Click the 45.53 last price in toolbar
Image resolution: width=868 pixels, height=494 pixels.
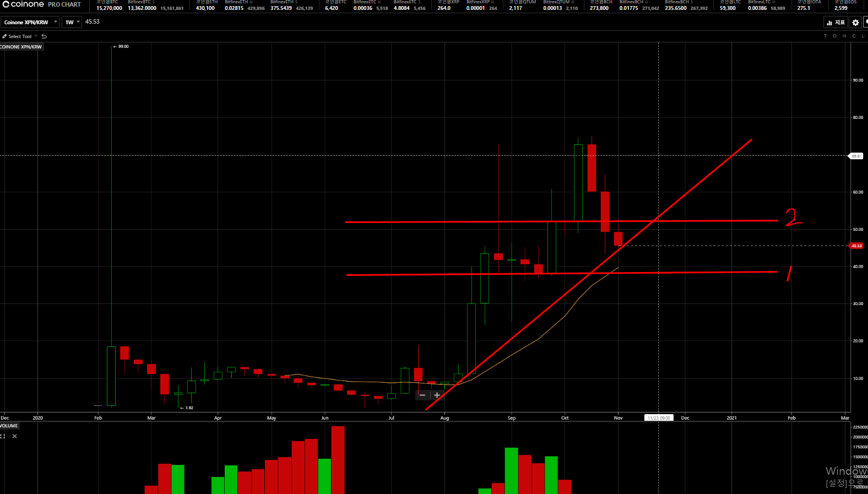coord(93,22)
